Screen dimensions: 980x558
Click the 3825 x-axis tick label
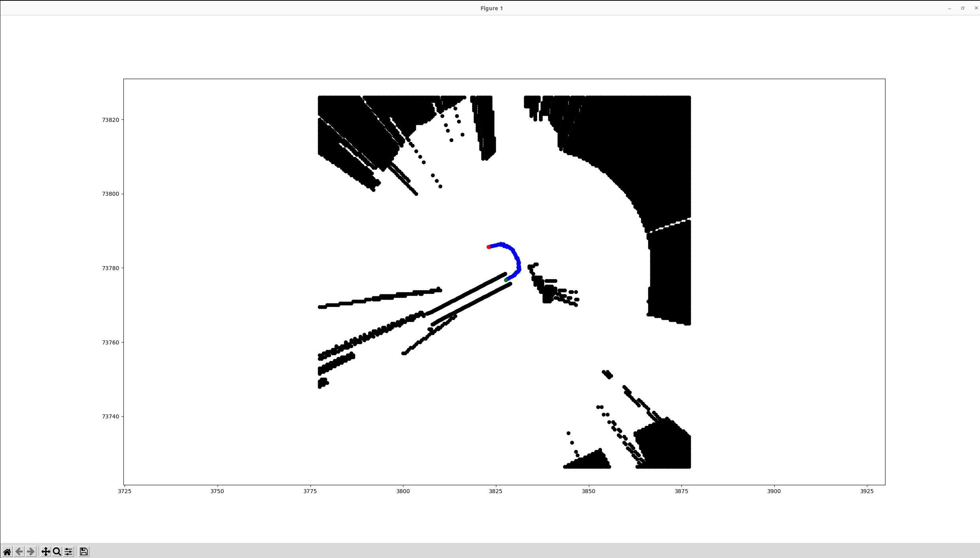coord(496,491)
